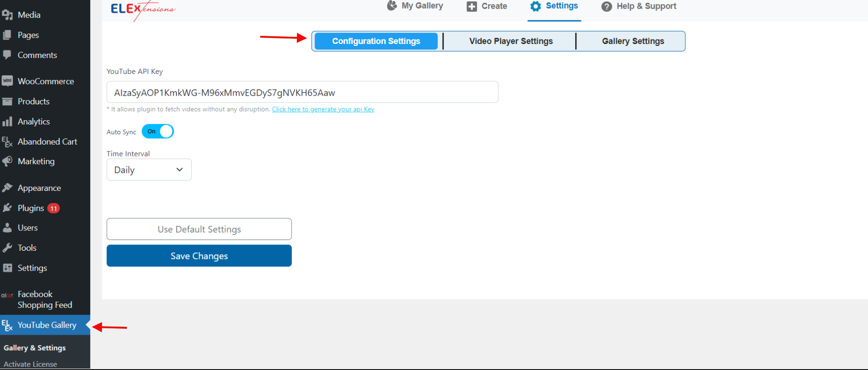Switch to Gallery Settings tab
This screenshot has width=868, height=370.
tap(633, 41)
